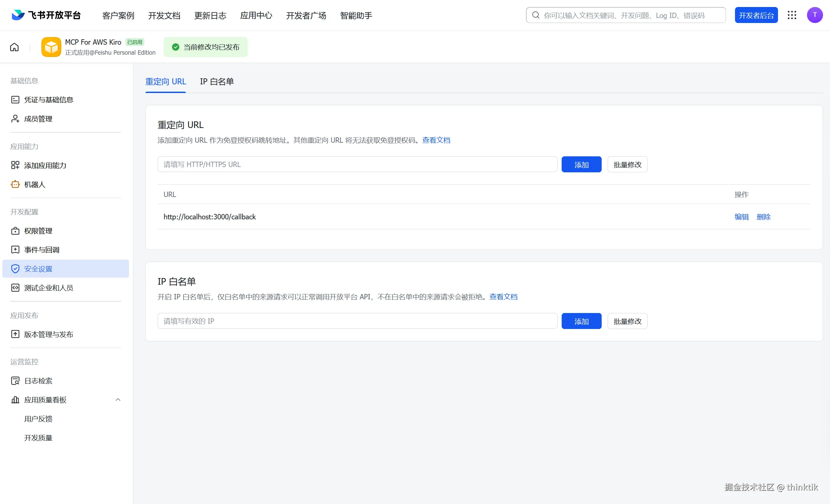Open the 开发文档 menu item

pos(164,15)
